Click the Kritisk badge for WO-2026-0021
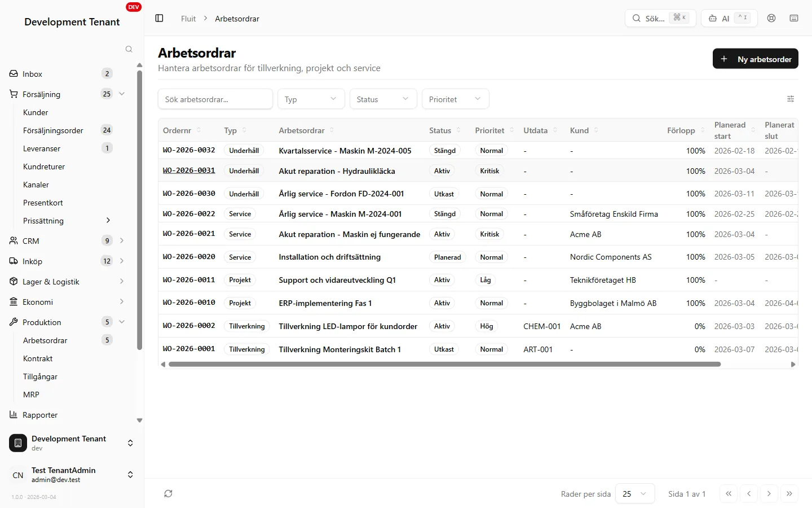The height and width of the screenshot is (508, 812). pyautogui.click(x=489, y=234)
